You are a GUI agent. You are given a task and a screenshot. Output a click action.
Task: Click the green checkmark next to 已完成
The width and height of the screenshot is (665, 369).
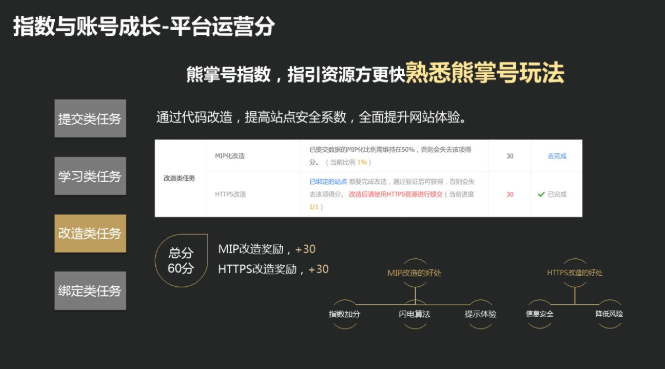point(541,194)
